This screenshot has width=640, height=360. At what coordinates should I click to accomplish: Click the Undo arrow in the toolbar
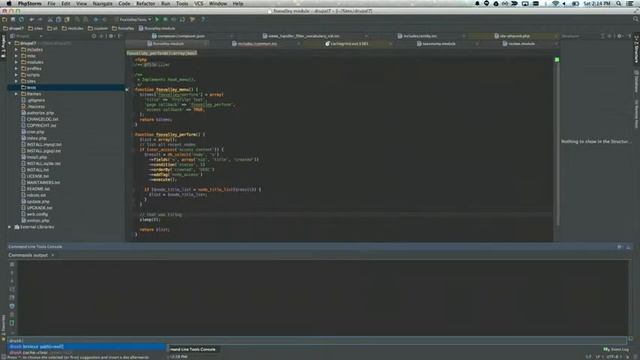pos(31,20)
